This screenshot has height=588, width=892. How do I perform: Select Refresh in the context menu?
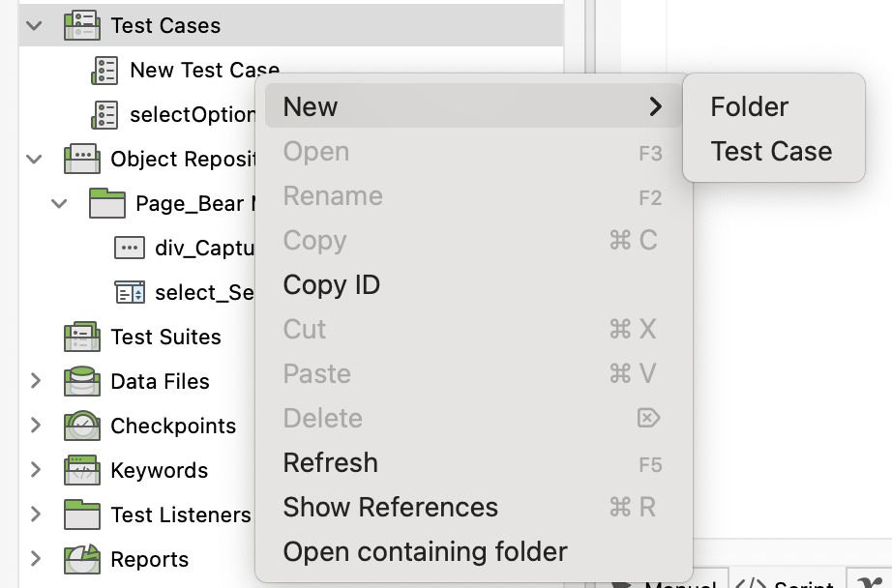[330, 462]
